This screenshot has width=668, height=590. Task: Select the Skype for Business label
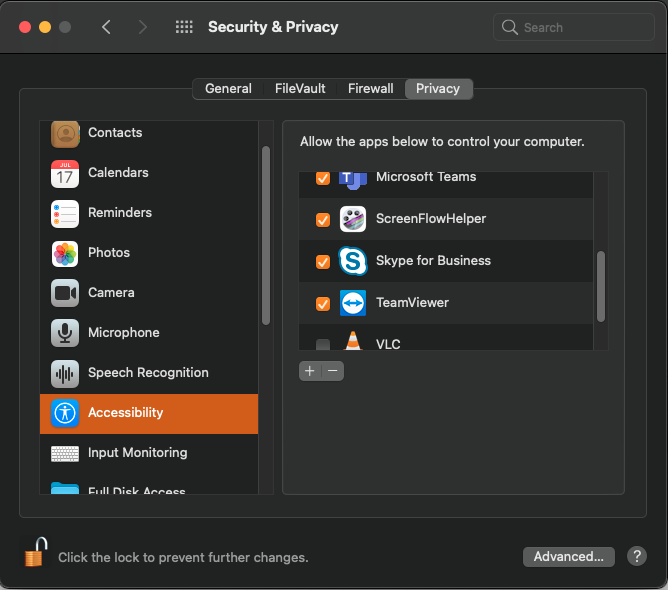point(433,261)
